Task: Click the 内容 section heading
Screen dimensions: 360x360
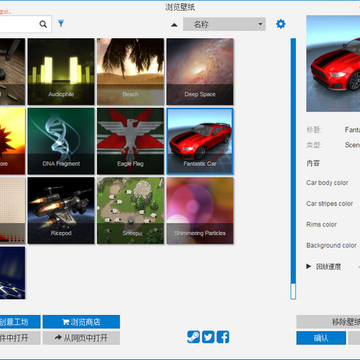Action: (313, 163)
